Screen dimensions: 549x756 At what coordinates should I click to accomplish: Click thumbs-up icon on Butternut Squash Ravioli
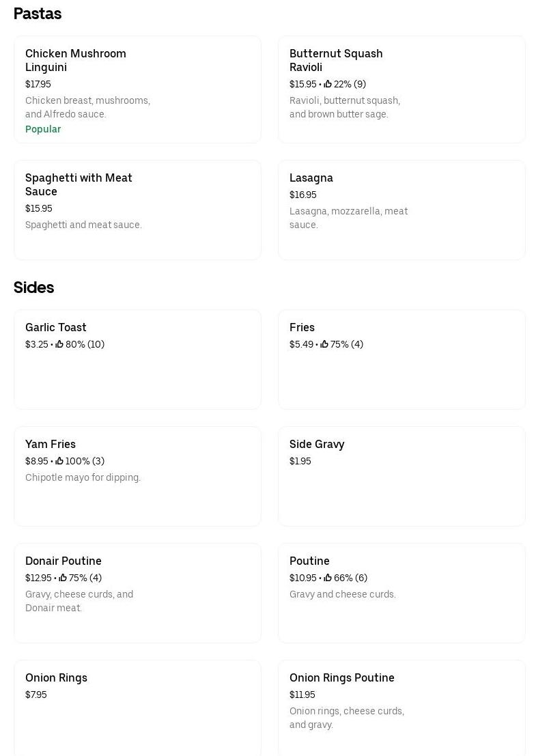pos(328,84)
